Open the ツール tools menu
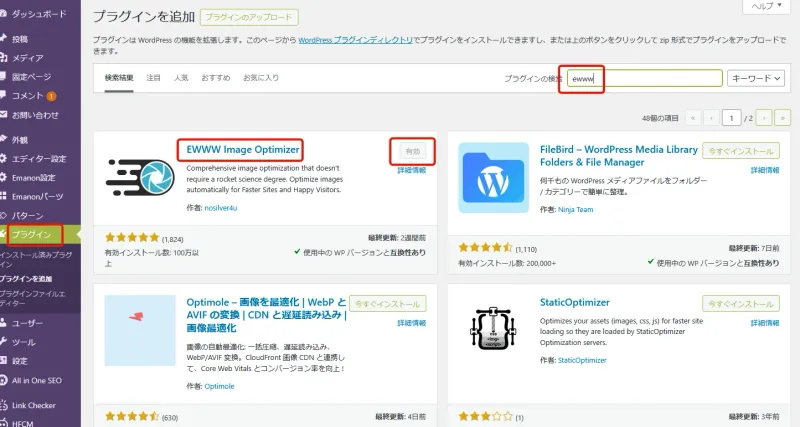This screenshot has width=800, height=427. (x=23, y=342)
